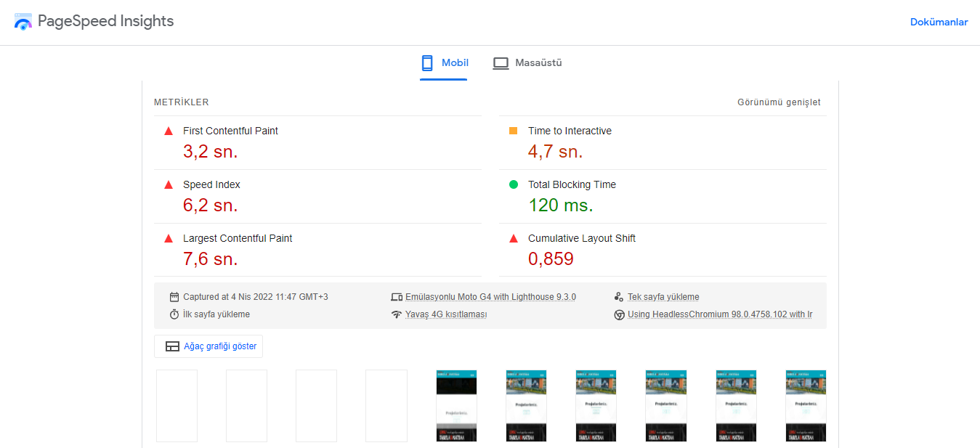Click the PageSpeed Insights logo icon
The height and width of the screenshot is (448, 980).
click(23, 21)
